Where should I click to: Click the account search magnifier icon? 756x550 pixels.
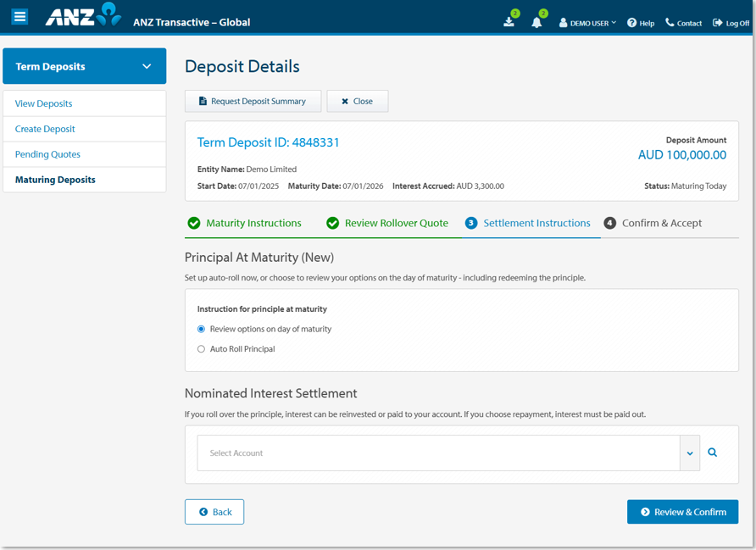(712, 453)
